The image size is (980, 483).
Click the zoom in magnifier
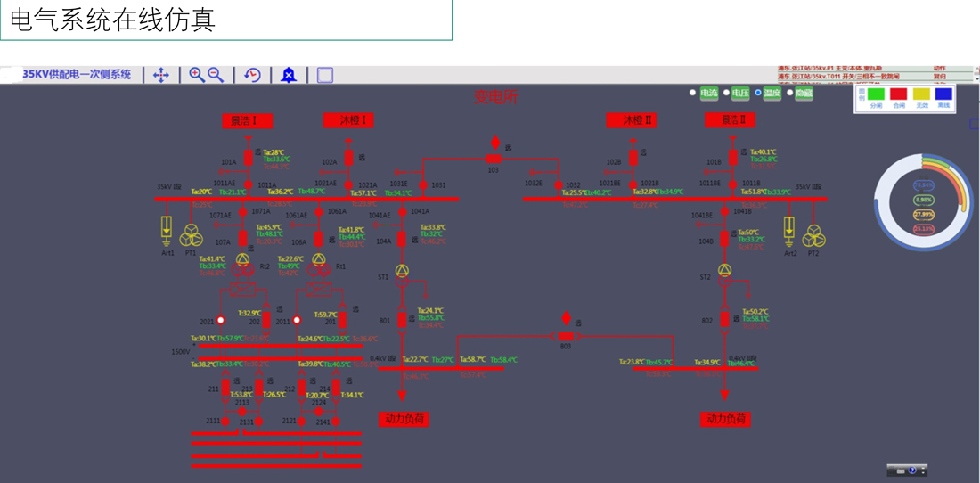(x=197, y=75)
